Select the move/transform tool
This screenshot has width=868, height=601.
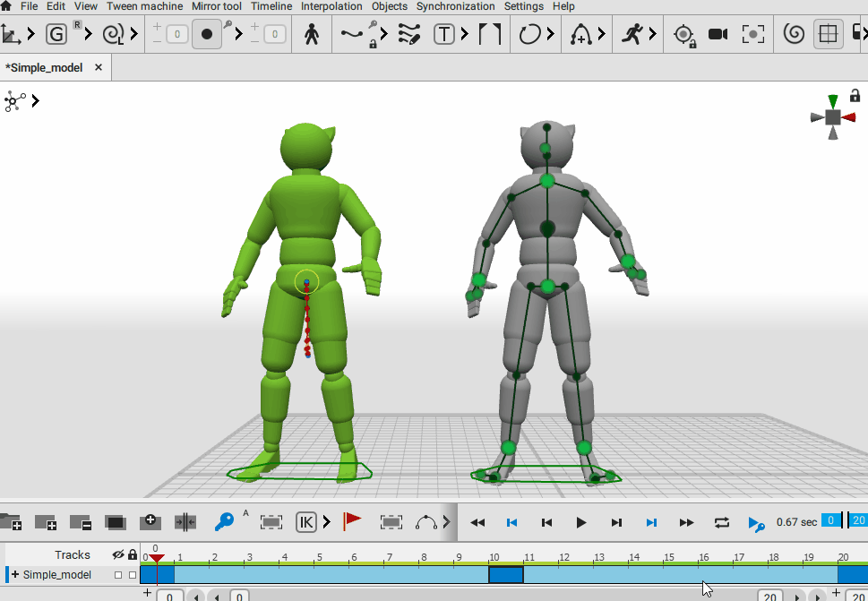13,34
